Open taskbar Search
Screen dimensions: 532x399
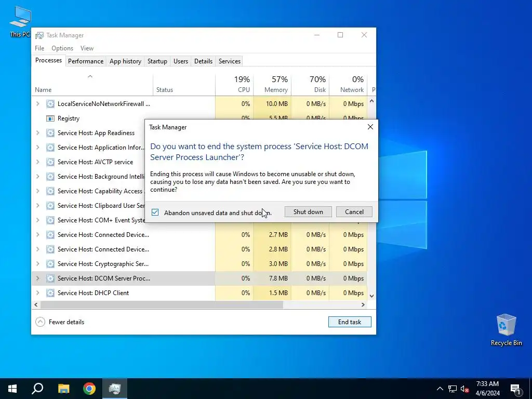point(37,389)
